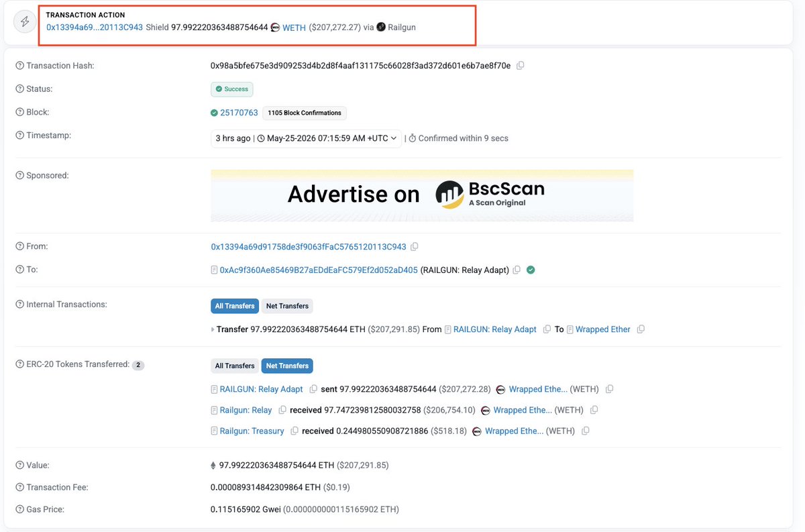Open RAILGUN: Relay Adapt link in internal transfer
This screenshot has width=805, height=532.
coord(495,329)
